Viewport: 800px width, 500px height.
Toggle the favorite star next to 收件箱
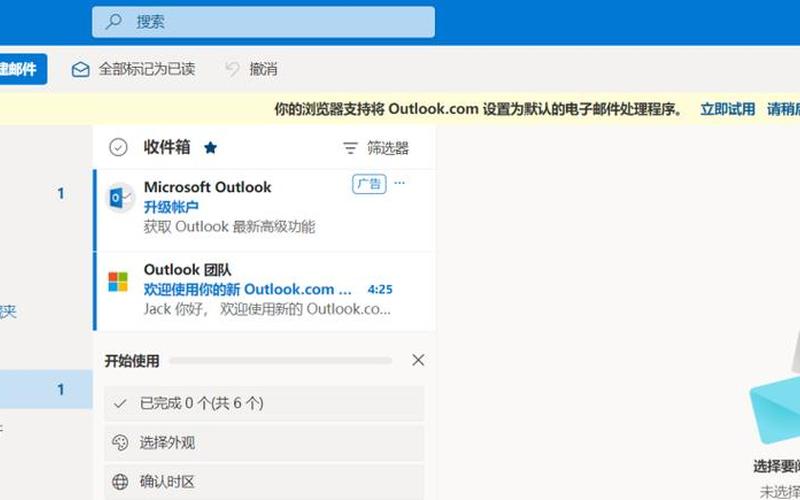pyautogui.click(x=210, y=148)
